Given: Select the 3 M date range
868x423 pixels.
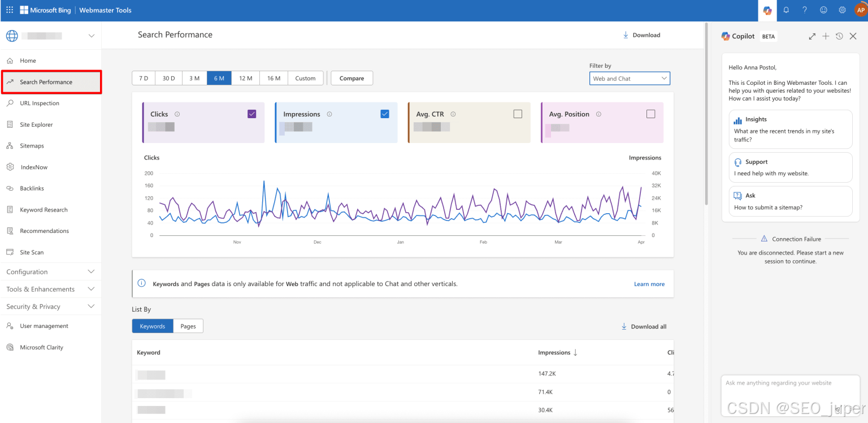Looking at the screenshot, I should click(194, 78).
